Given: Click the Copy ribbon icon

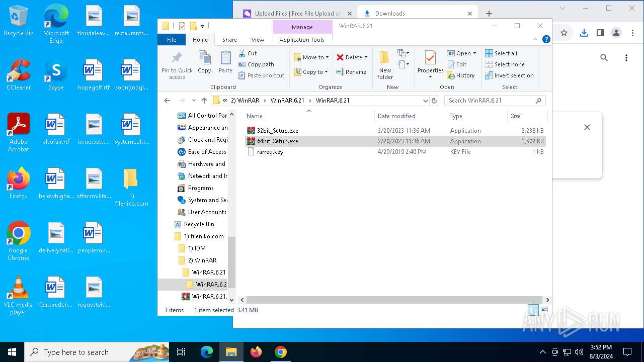Looking at the screenshot, I should [x=204, y=62].
